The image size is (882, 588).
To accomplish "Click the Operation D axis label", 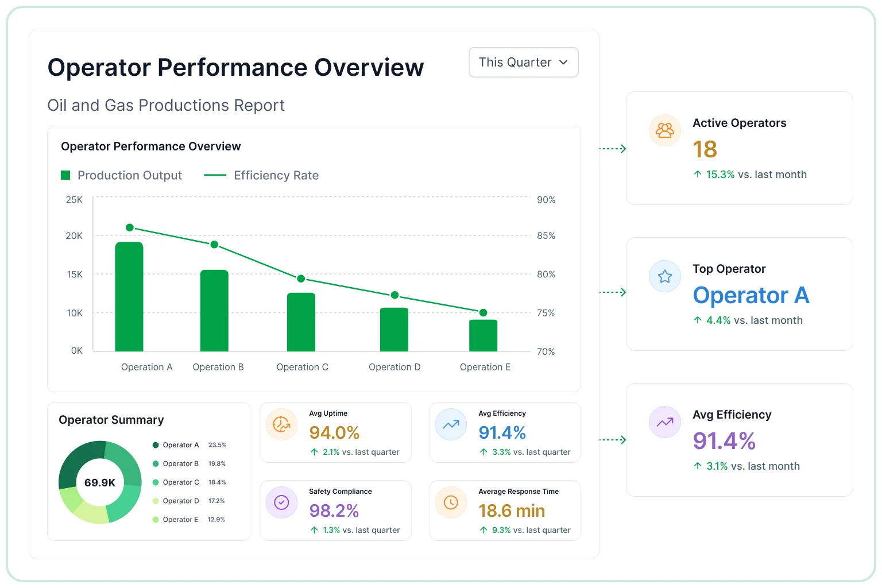I will coord(394,367).
